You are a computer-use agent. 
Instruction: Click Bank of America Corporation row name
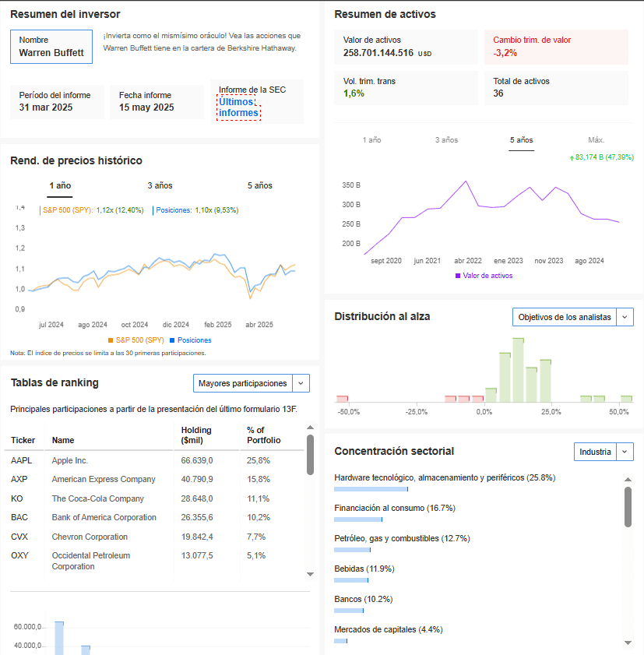point(104,517)
